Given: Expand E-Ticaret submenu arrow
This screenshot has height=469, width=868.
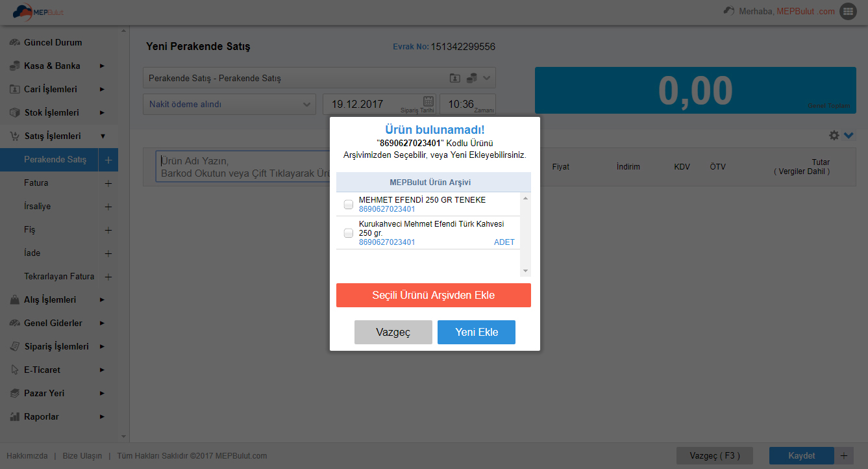Looking at the screenshot, I should coord(102,370).
